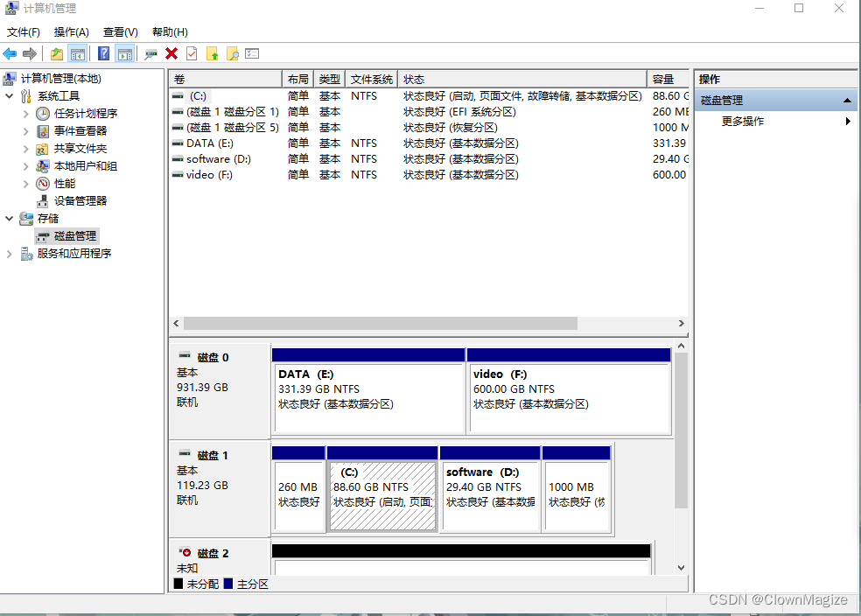Click the yellow page with green arrow icon
This screenshot has height=616, width=861.
point(212,53)
